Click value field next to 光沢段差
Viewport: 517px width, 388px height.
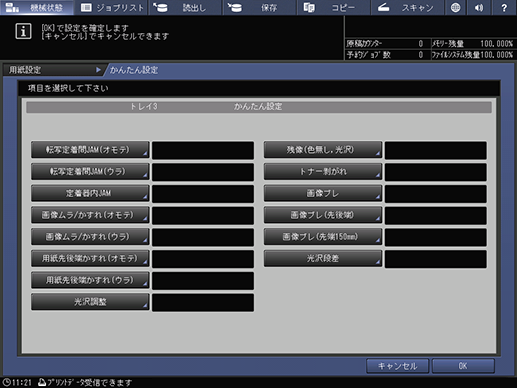pyautogui.click(x=436, y=259)
